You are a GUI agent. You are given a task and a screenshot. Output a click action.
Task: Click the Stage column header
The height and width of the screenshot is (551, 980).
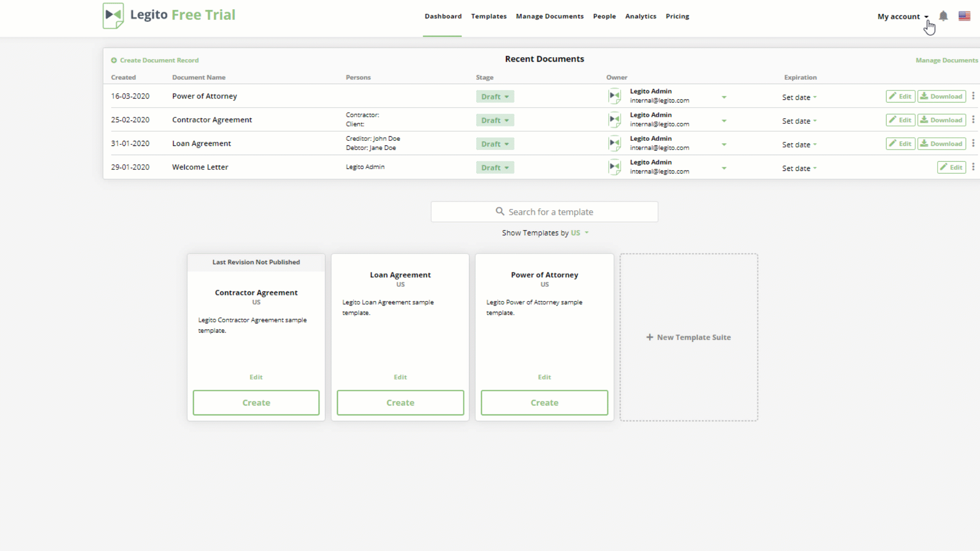coord(484,78)
